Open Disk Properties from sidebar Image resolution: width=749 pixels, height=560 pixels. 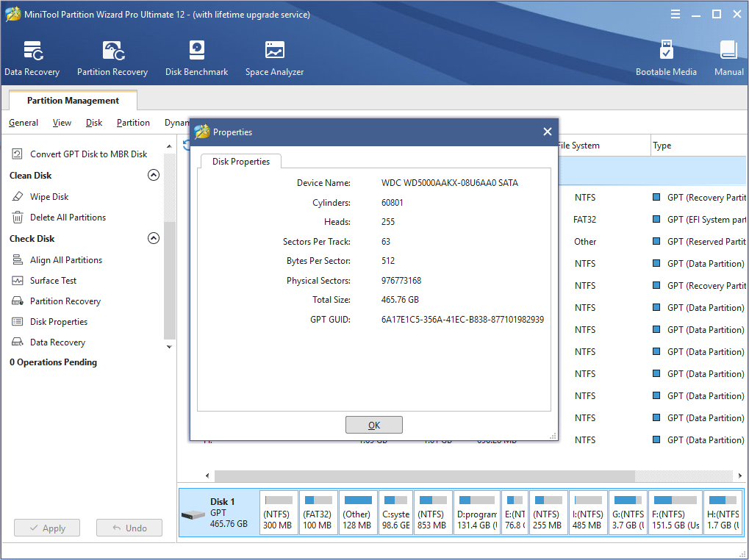[50, 322]
